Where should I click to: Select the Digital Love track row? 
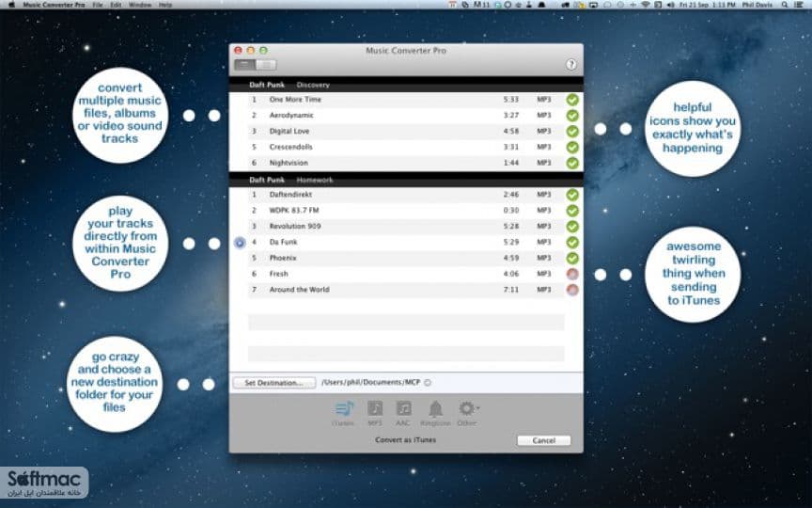coord(406,131)
